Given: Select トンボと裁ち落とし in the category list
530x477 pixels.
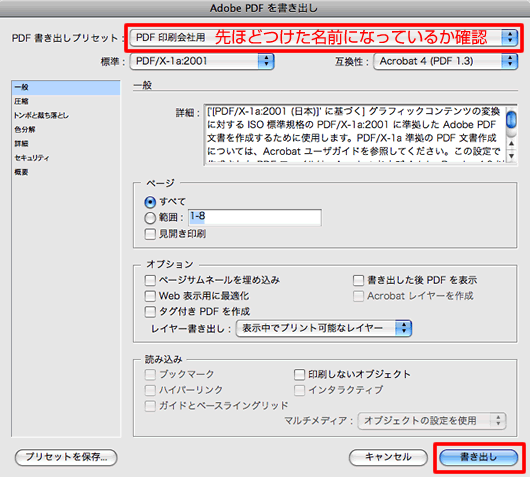Looking at the screenshot, I should 66,115.
